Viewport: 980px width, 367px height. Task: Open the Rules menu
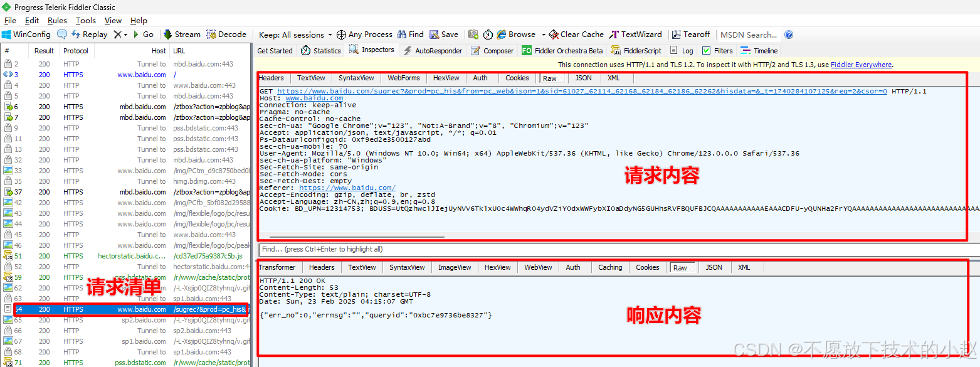pos(57,21)
